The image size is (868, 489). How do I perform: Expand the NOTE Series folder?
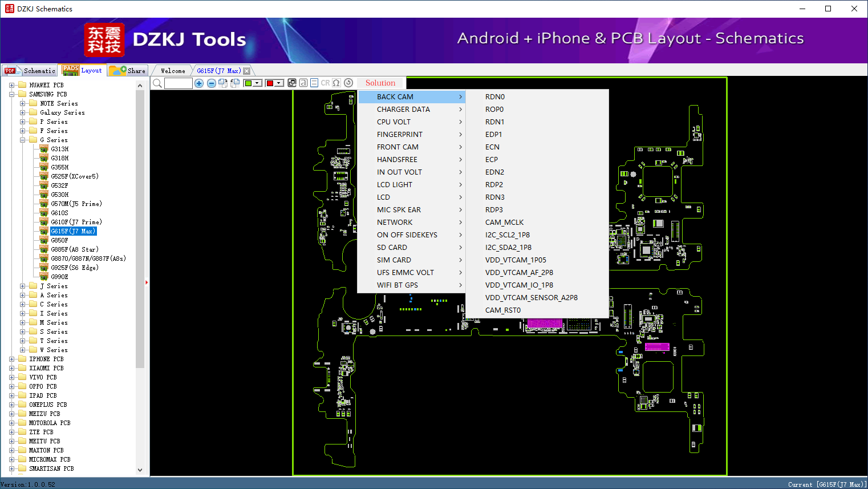click(22, 103)
